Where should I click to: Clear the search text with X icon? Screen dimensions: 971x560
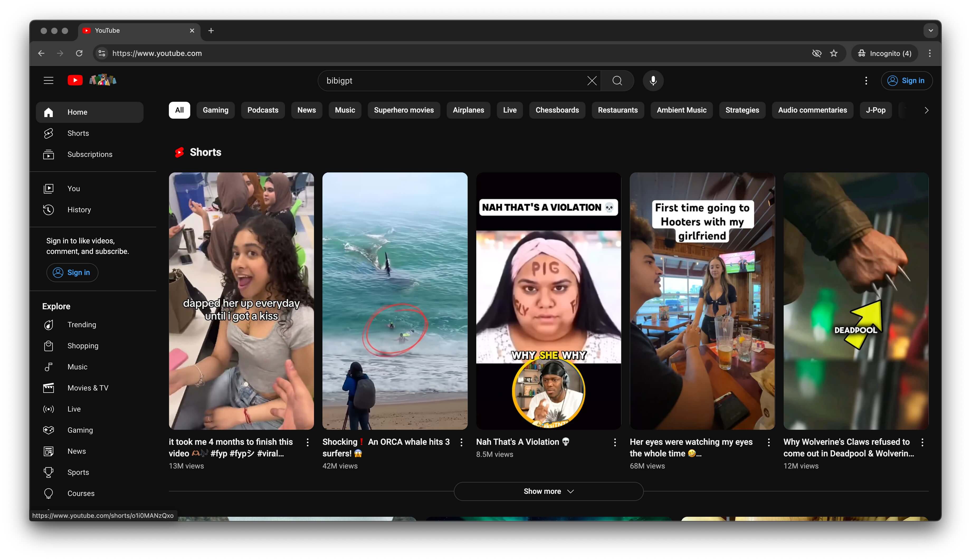592,80
